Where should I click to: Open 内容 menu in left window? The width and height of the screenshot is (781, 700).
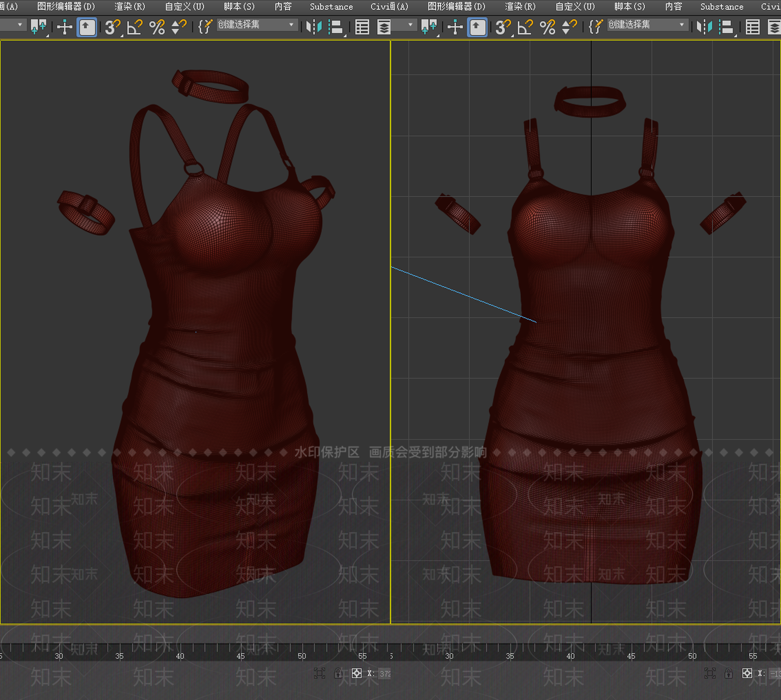(283, 6)
